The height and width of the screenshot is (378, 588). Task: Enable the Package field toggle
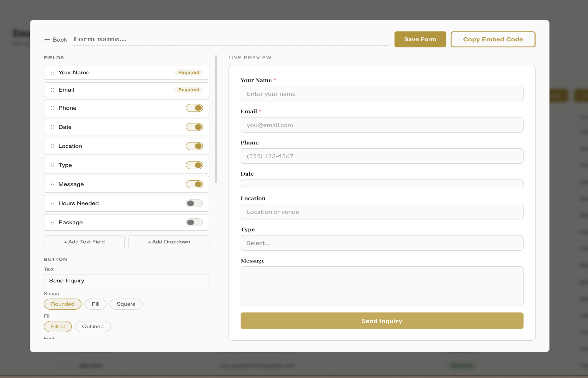[194, 222]
